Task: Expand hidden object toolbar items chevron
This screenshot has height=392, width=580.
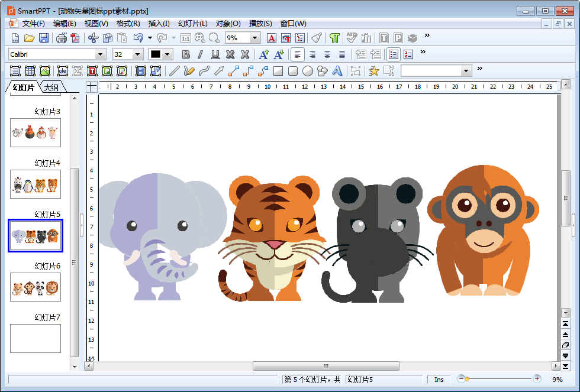Action: click(480, 69)
